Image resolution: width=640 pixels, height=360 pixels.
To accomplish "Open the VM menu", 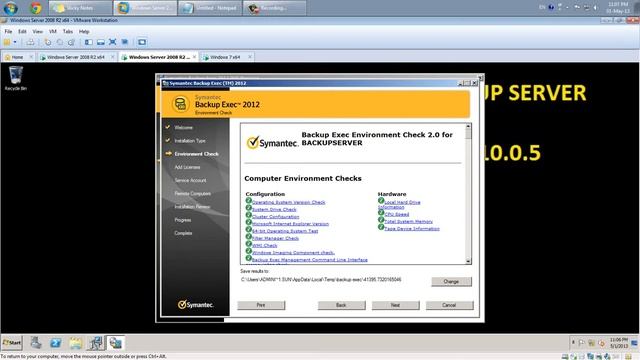I will click(53, 31).
